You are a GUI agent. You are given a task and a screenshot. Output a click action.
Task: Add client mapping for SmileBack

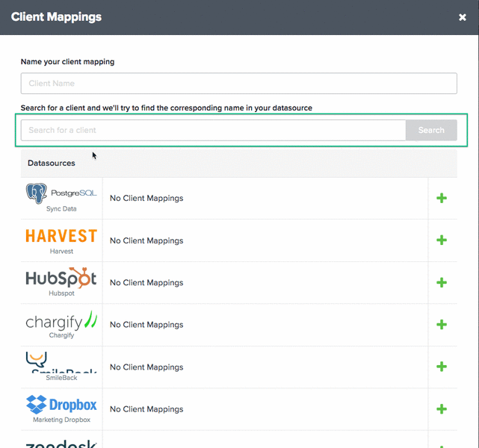[442, 367]
